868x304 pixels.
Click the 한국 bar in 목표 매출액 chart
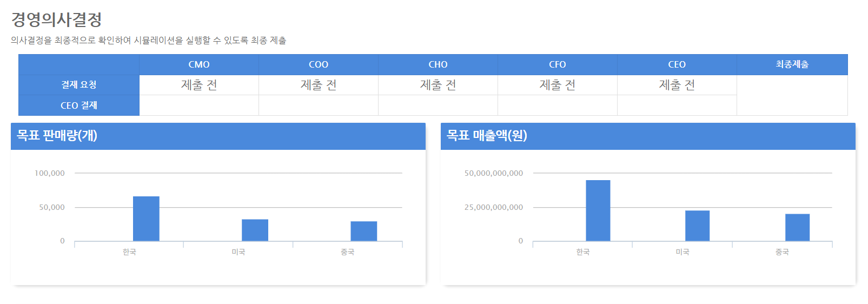pyautogui.click(x=598, y=211)
